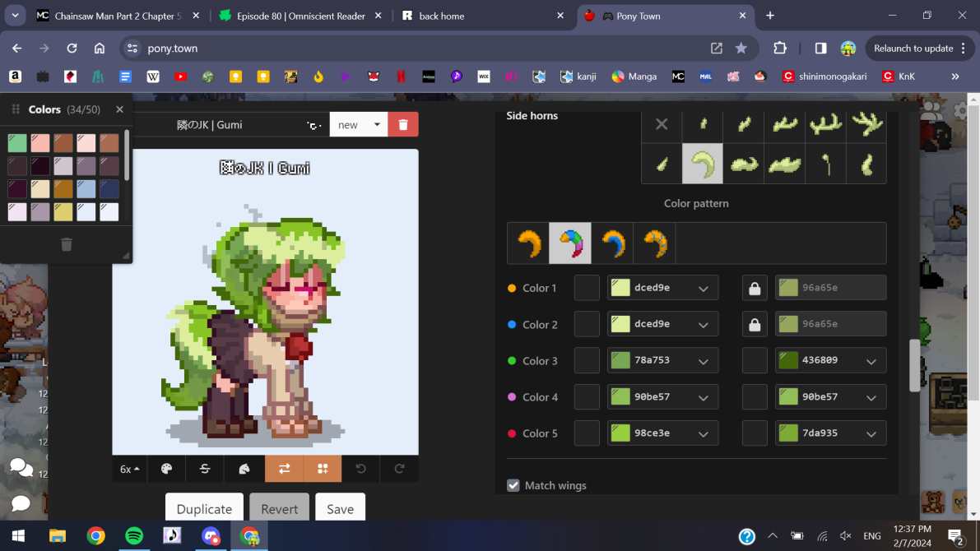Viewport: 980px width, 551px height.
Task: Select the 'X' no side horns option
Action: point(662,125)
